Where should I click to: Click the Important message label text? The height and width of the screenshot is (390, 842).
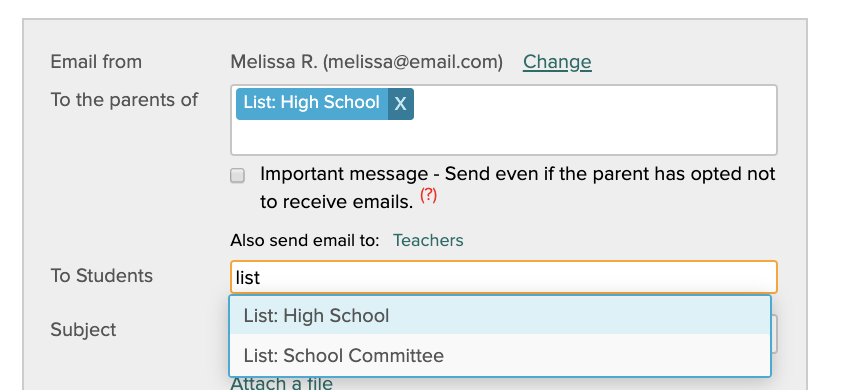(x=518, y=174)
